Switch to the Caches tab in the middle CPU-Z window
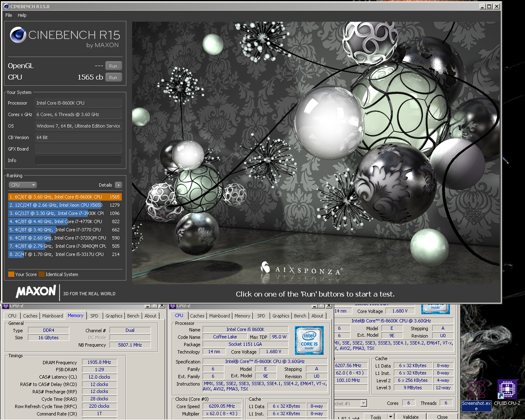Viewport: 525px width, 420px height. click(197, 316)
